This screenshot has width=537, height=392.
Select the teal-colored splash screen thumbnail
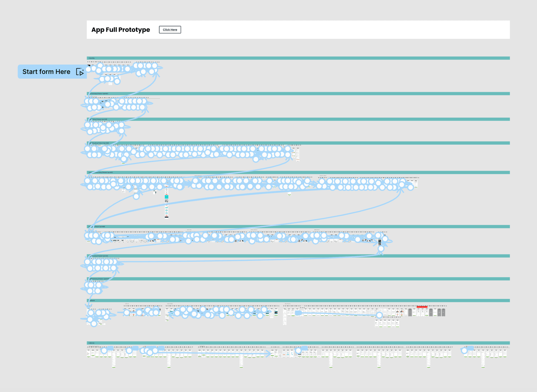(x=167, y=197)
